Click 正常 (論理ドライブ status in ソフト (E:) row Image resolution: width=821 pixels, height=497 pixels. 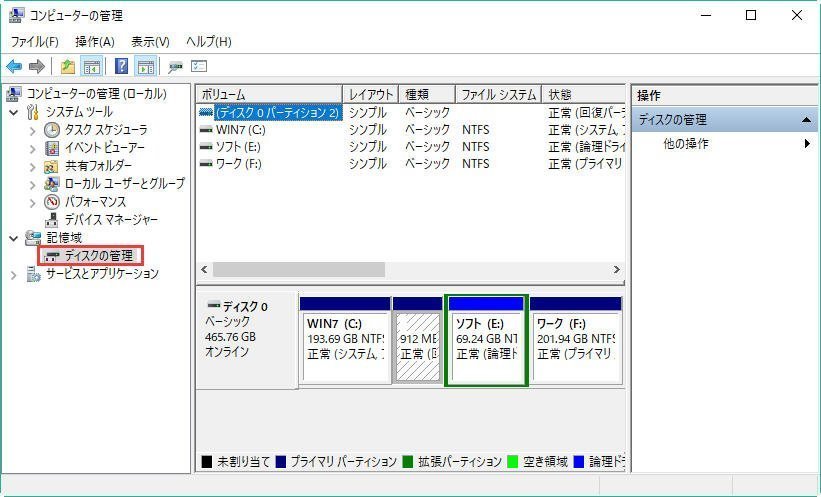pyautogui.click(x=586, y=147)
